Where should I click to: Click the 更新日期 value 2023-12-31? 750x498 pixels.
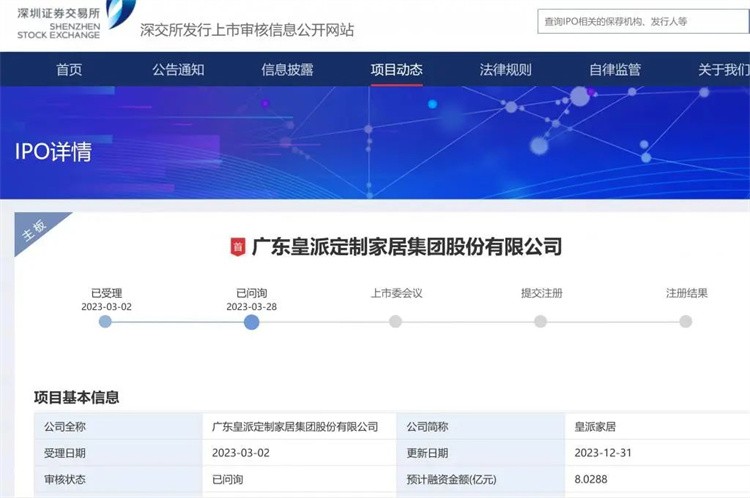603,453
